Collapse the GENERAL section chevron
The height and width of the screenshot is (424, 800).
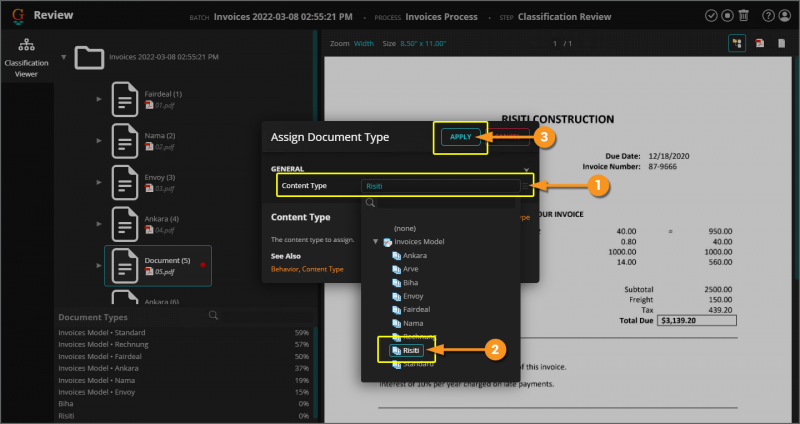526,169
